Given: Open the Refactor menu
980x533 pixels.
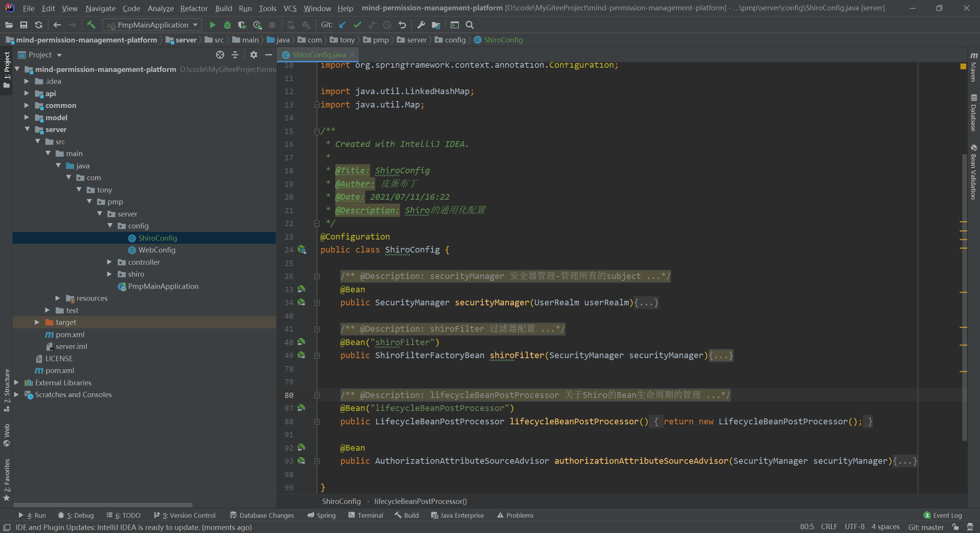Looking at the screenshot, I should pyautogui.click(x=194, y=8).
